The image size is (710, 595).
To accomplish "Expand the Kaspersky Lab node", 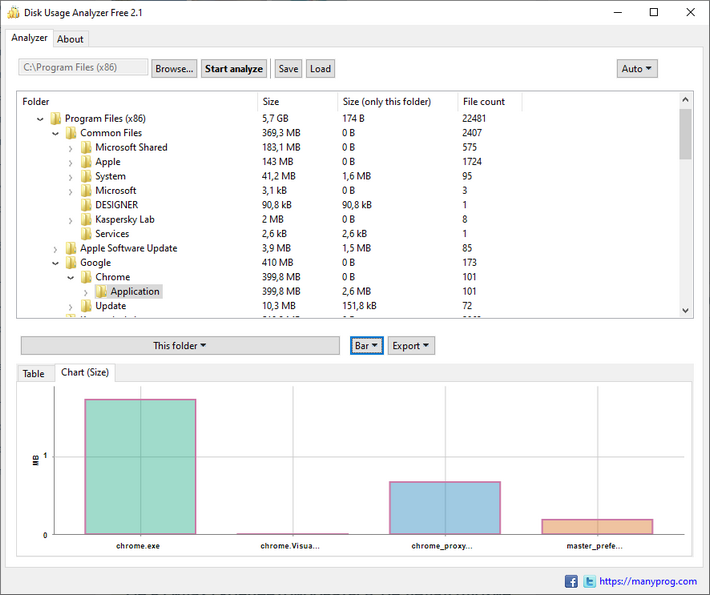I will tap(70, 221).
